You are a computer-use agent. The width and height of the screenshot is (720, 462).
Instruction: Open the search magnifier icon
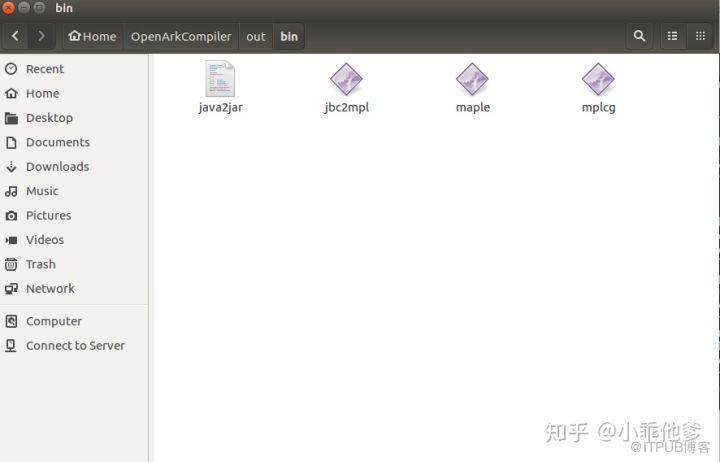(639, 36)
